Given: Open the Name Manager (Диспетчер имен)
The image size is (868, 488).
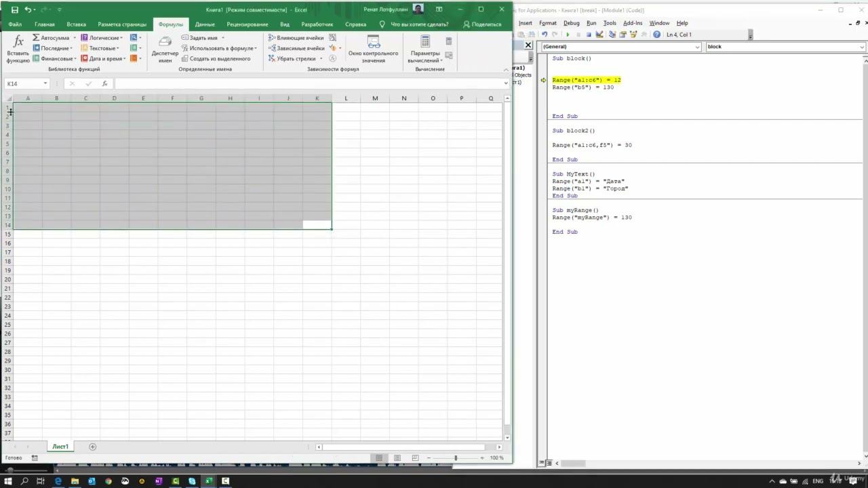Looking at the screenshot, I should [165, 49].
